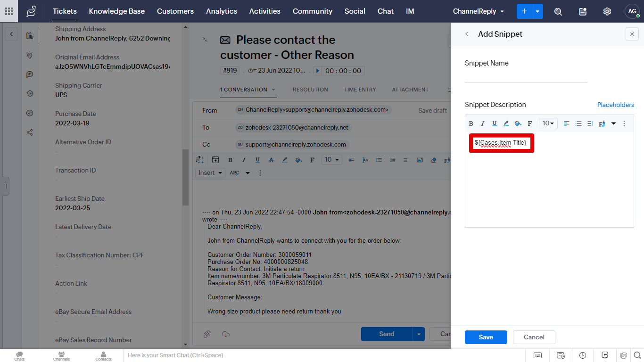644x362 pixels.
Task: Apply strikethrough in the reply editor
Action: [271, 160]
